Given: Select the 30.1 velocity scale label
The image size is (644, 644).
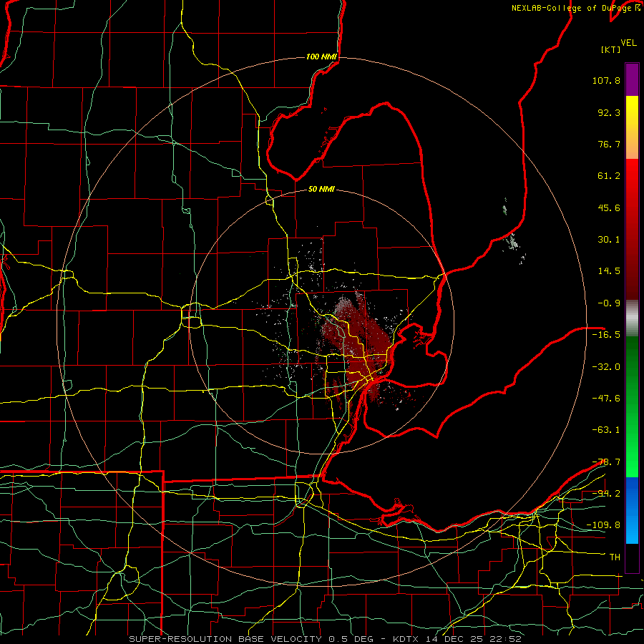Looking at the screenshot, I should 609,240.
